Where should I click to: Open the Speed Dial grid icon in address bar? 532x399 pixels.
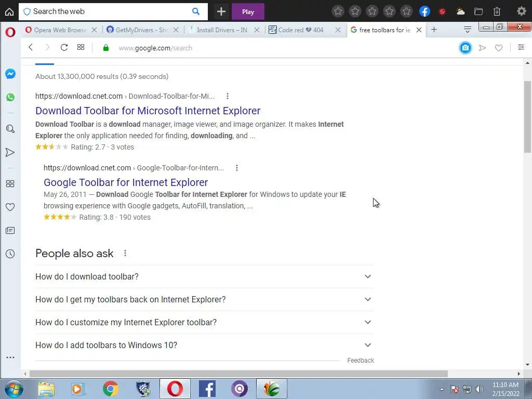(x=81, y=47)
